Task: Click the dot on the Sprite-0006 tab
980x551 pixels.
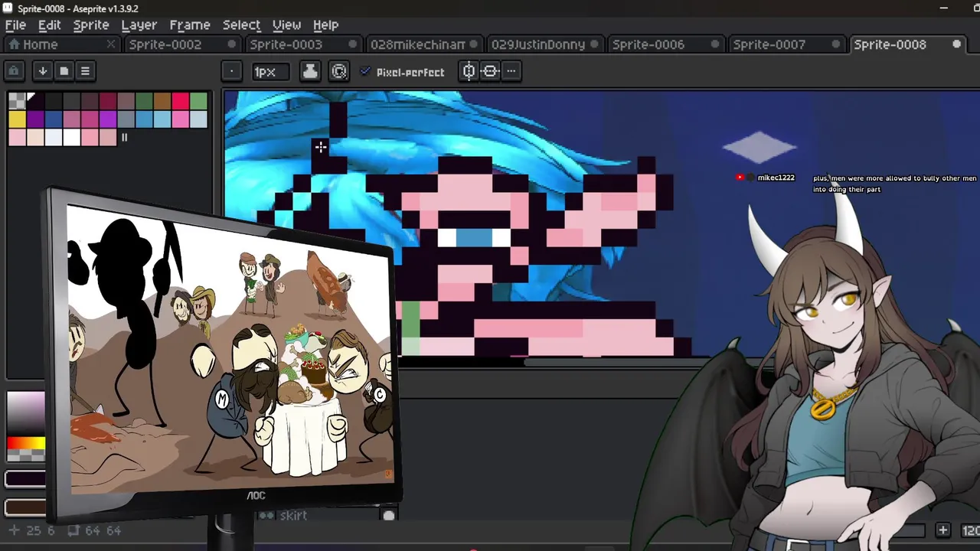Action: pyautogui.click(x=715, y=44)
